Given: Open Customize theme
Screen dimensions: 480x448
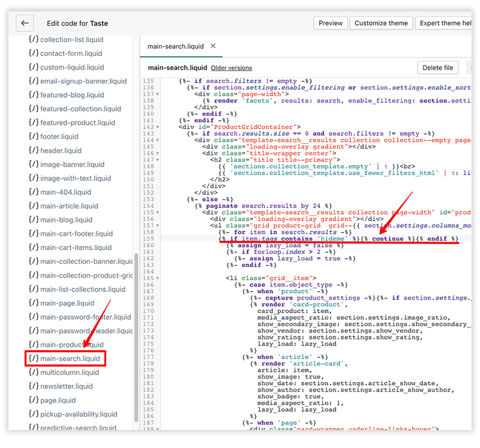Looking at the screenshot, I should (381, 23).
